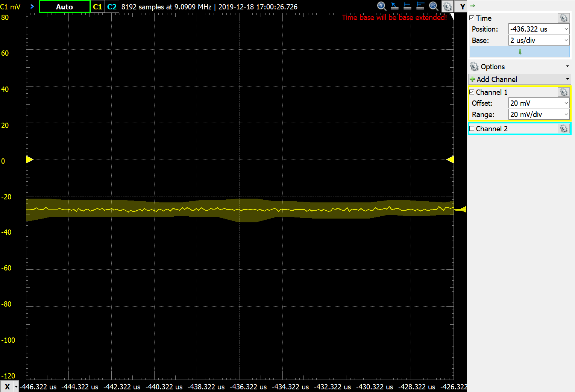Viewport: 575px width, 392px height.
Task: Select the C2 channel tab
Action: click(x=112, y=7)
